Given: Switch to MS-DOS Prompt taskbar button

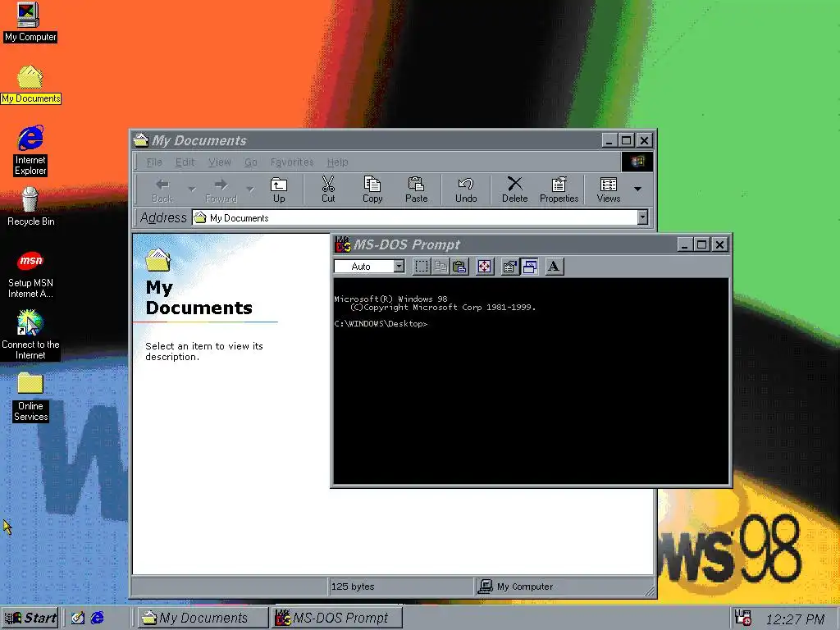Looking at the screenshot, I should pos(337,618).
